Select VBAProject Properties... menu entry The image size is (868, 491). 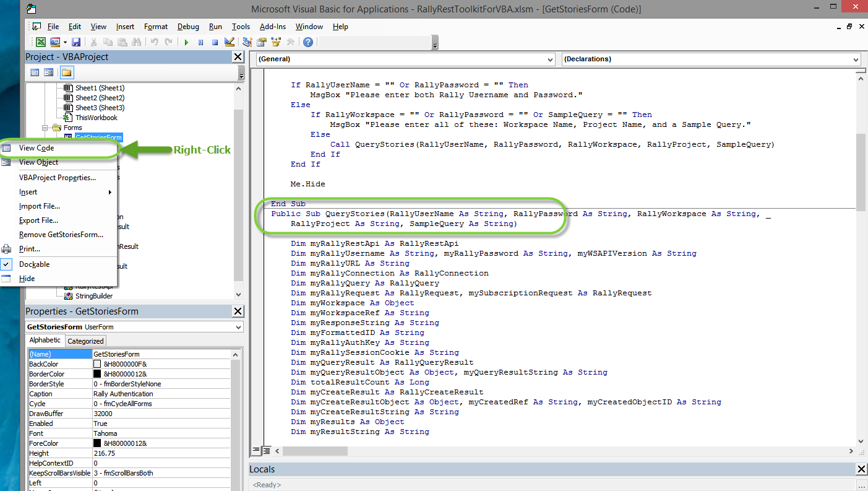pyautogui.click(x=58, y=178)
